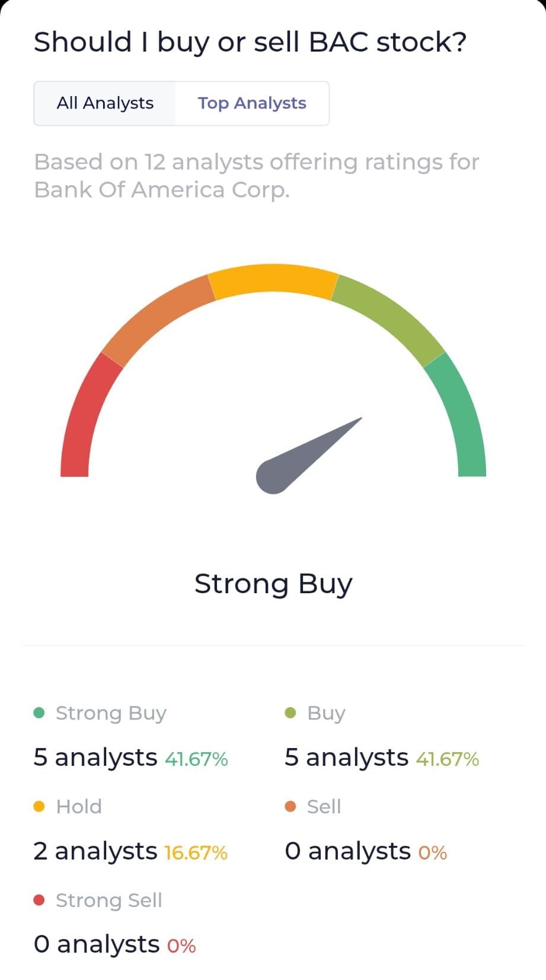The image size is (546, 980).
Task: Click the olive 41.67% Buy percentage
Action: (448, 759)
